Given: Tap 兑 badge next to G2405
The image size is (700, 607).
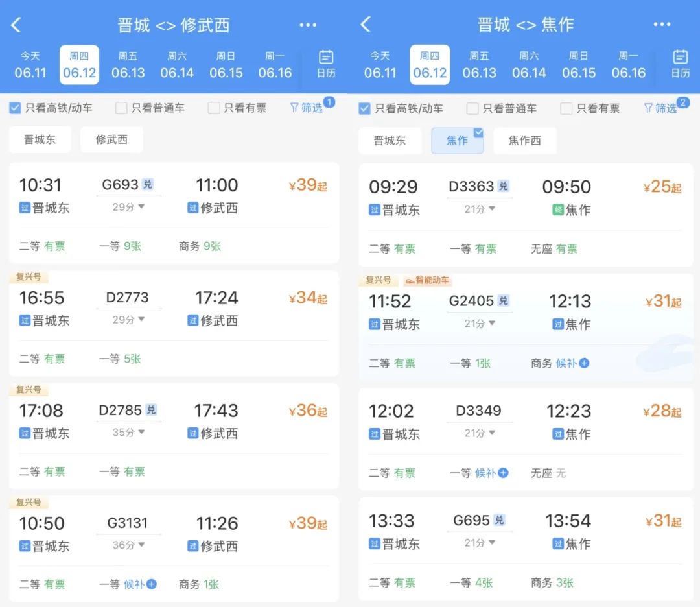Looking at the screenshot, I should coord(504,300).
